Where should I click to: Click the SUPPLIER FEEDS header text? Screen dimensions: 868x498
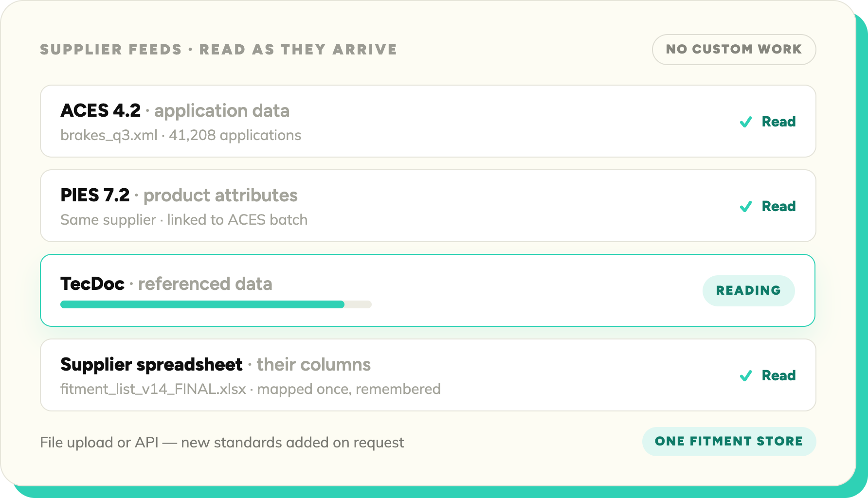pyautogui.click(x=111, y=50)
